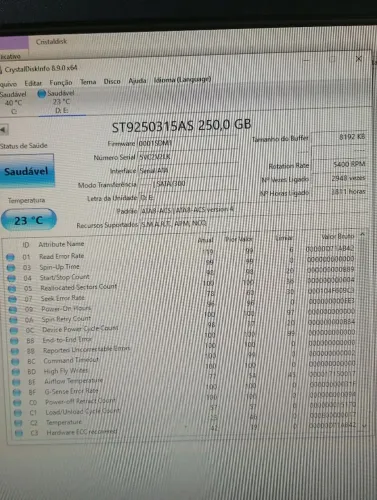The image size is (377, 500).
Task: Click status icon for Spin-Up Time row
Action: tap(11, 267)
